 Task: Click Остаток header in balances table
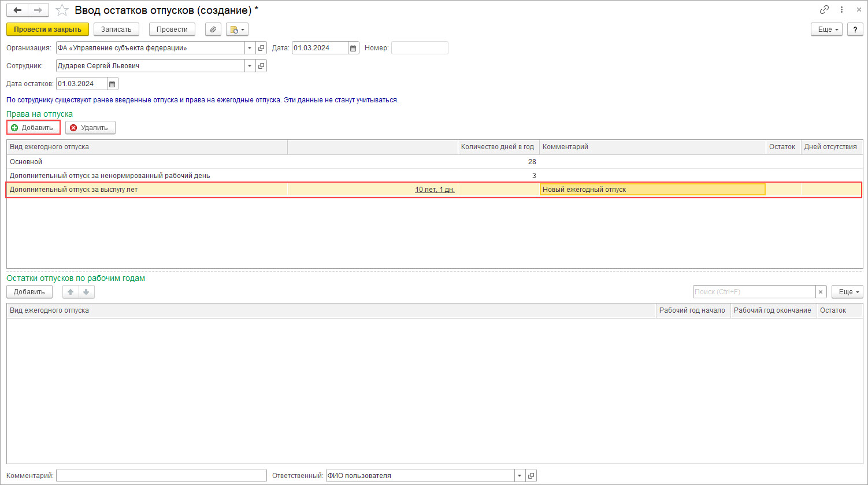click(839, 310)
